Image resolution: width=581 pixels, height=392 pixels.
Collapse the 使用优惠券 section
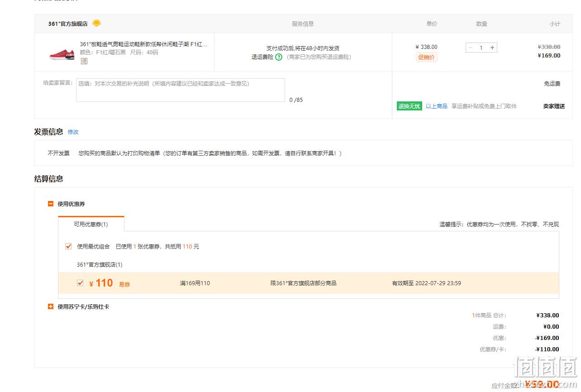tap(51, 204)
